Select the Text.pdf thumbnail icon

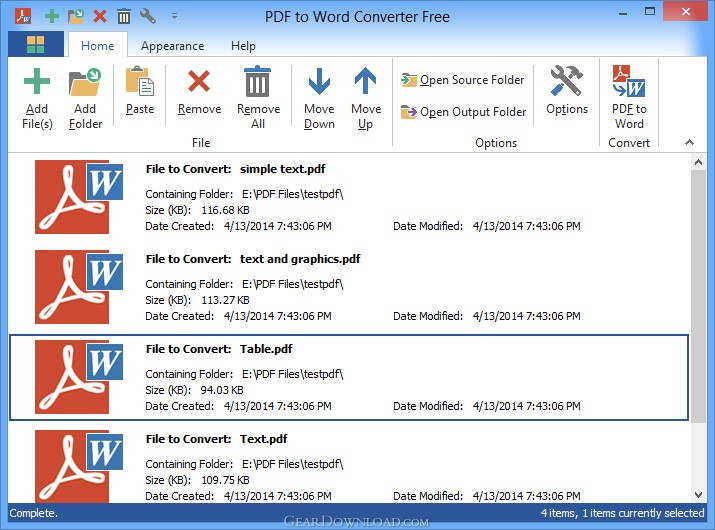tap(78, 466)
